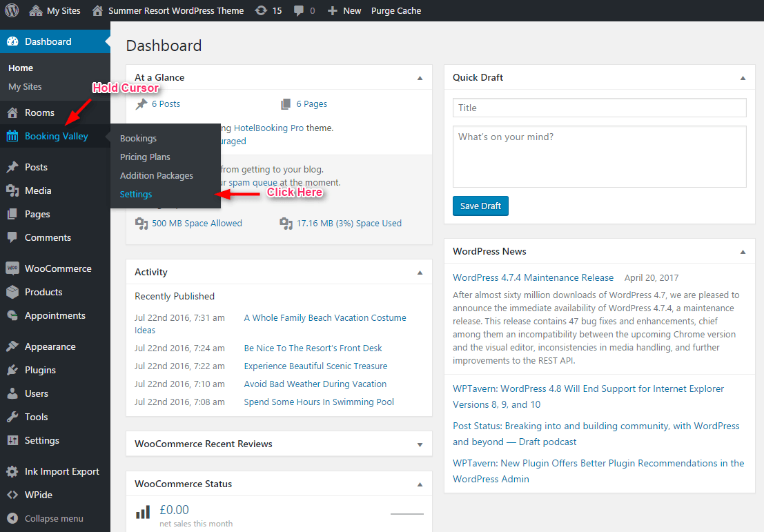Open Spend Some Hours In Swimming Pool post

(x=319, y=402)
